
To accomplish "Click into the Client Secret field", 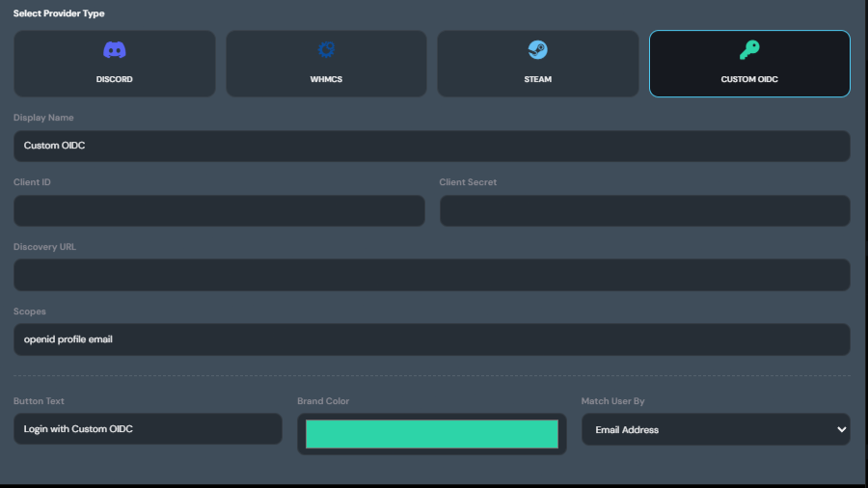I will [x=644, y=210].
